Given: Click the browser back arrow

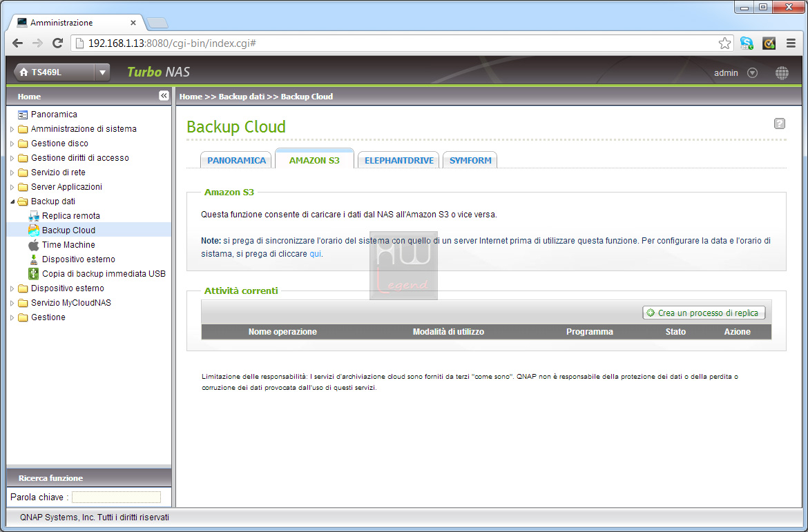Looking at the screenshot, I should tap(17, 43).
